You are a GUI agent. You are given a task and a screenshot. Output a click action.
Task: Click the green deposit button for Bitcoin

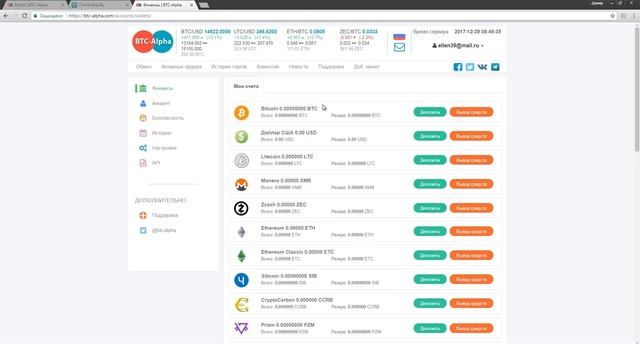coord(430,112)
